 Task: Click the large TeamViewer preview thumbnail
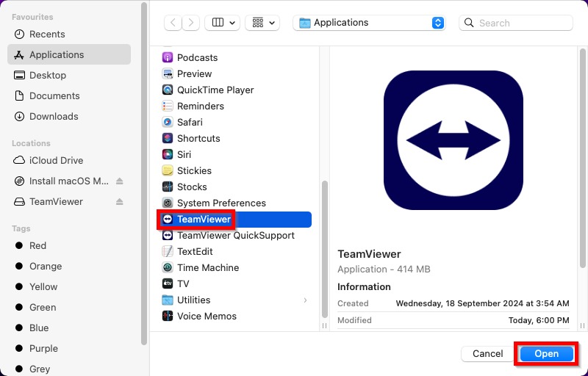(x=453, y=140)
